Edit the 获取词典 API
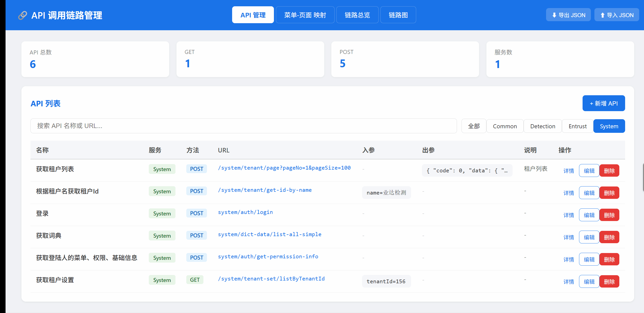Image resolution: width=644 pixels, height=313 pixels. click(x=589, y=237)
